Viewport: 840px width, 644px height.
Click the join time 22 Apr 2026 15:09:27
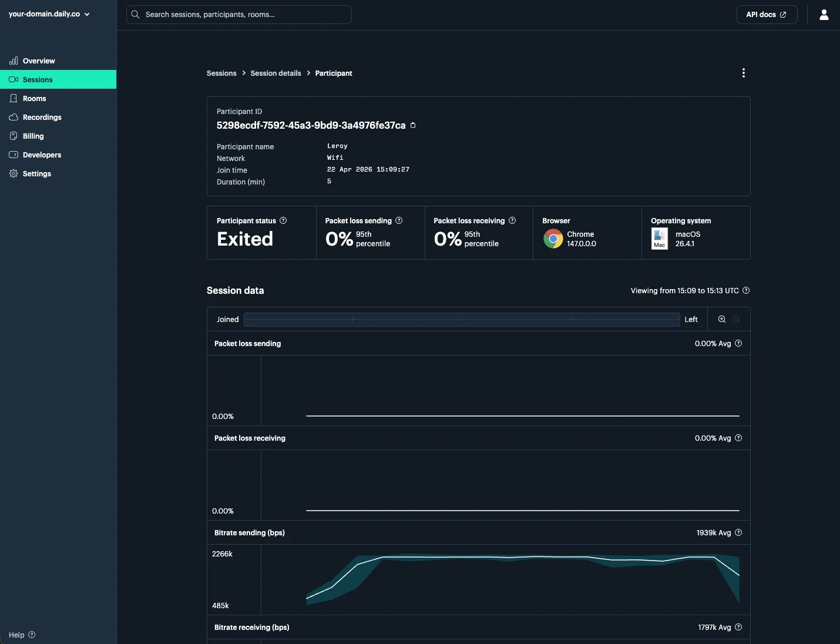tap(368, 169)
